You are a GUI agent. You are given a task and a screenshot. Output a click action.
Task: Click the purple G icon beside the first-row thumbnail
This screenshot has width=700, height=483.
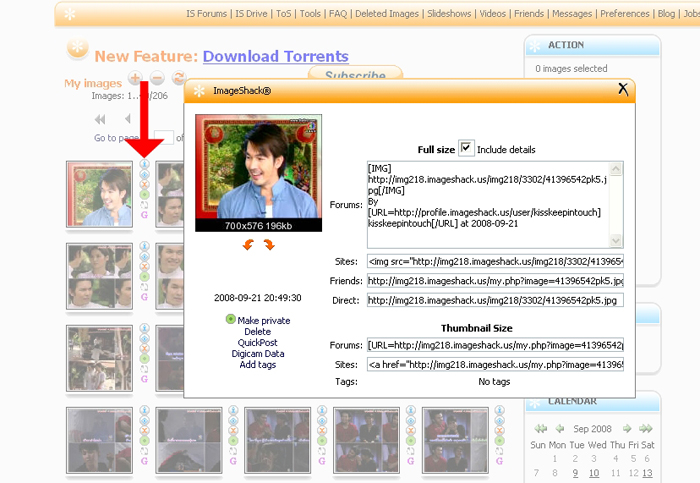(x=144, y=215)
